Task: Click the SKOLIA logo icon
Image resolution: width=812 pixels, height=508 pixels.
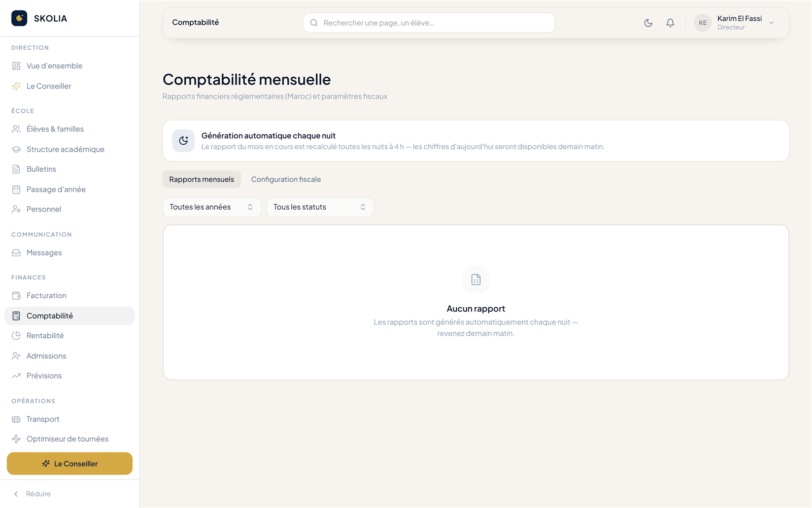Action: click(x=19, y=18)
